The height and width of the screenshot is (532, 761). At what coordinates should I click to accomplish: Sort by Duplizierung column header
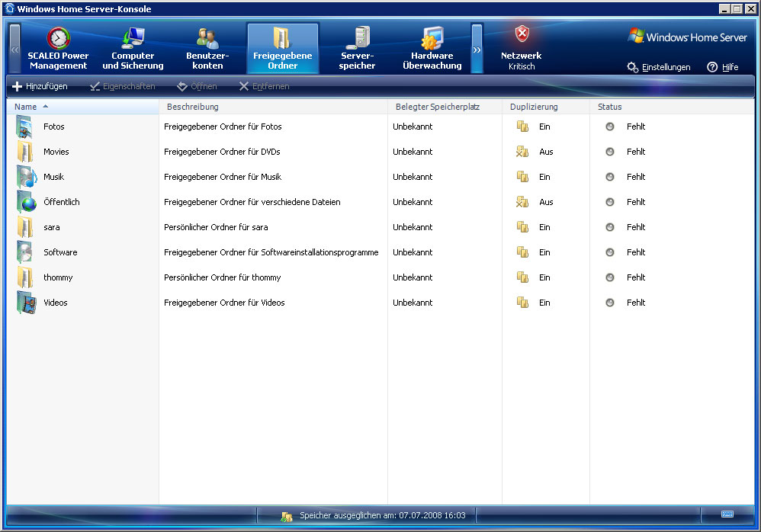click(x=545, y=107)
